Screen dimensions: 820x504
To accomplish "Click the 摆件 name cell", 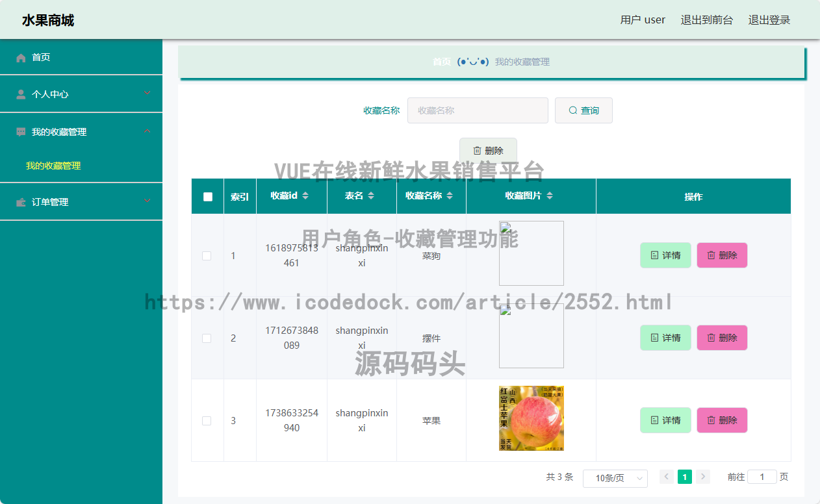I will [x=431, y=338].
